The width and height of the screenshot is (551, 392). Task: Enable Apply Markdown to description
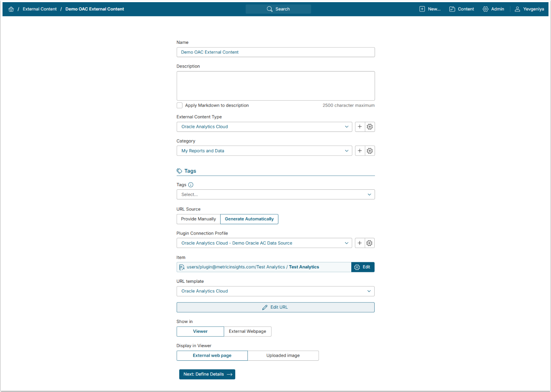[x=180, y=106]
